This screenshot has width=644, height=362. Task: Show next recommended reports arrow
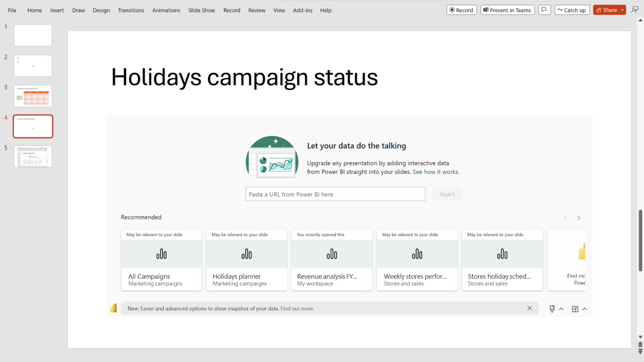(x=578, y=218)
